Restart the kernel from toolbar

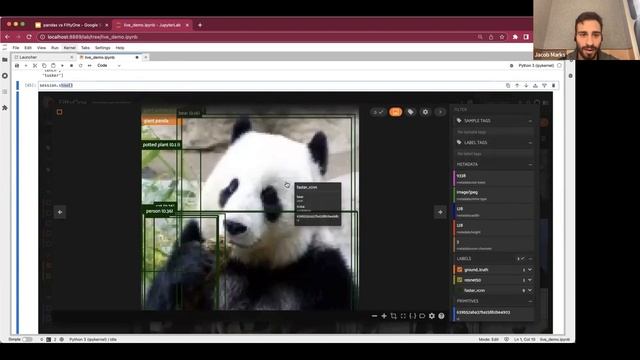point(80,65)
